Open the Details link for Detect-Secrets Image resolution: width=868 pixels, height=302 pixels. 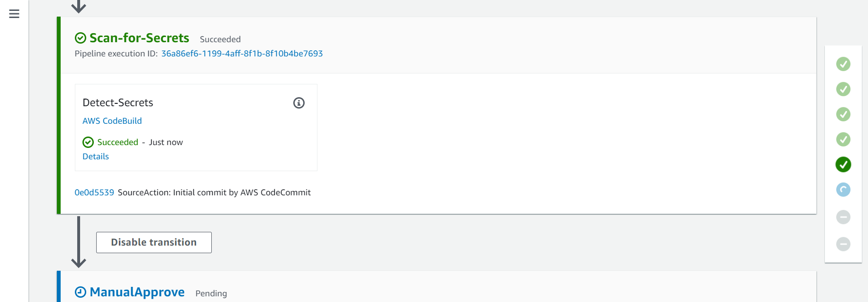click(96, 156)
